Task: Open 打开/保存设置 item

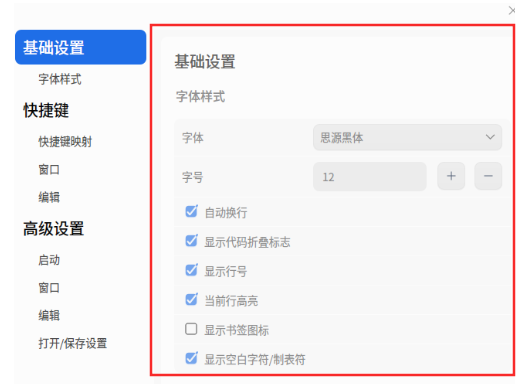Action: [x=72, y=343]
